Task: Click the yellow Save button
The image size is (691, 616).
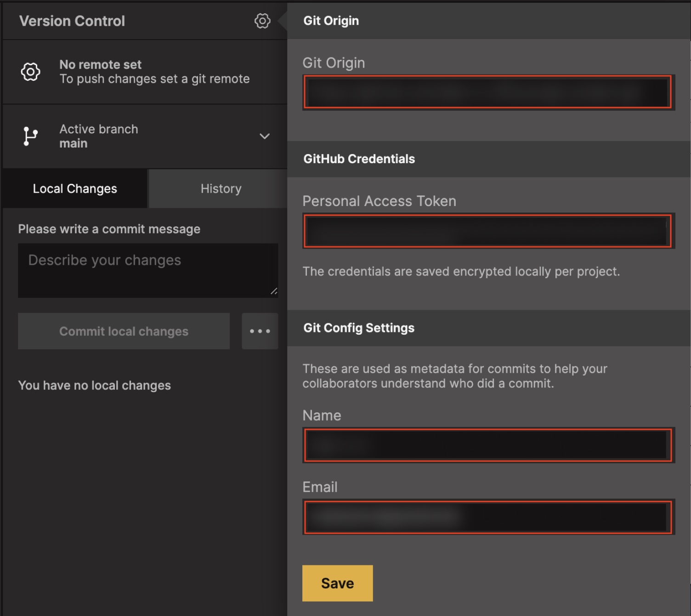Action: (x=337, y=583)
